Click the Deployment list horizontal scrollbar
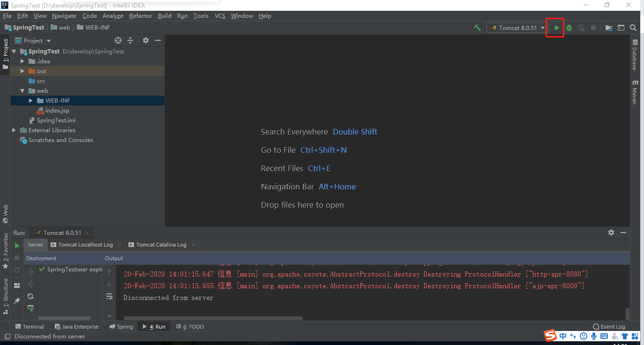 pyautogui.click(x=64, y=318)
